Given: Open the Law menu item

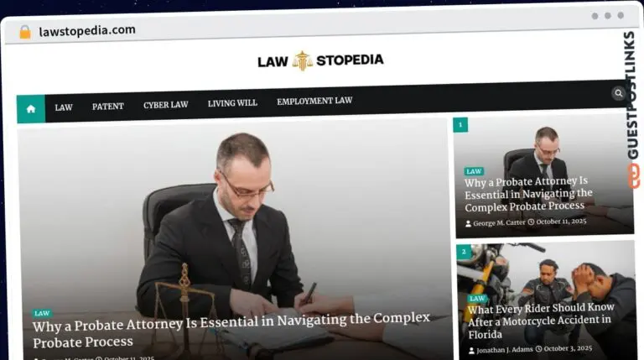Looking at the screenshot, I should [64, 107].
